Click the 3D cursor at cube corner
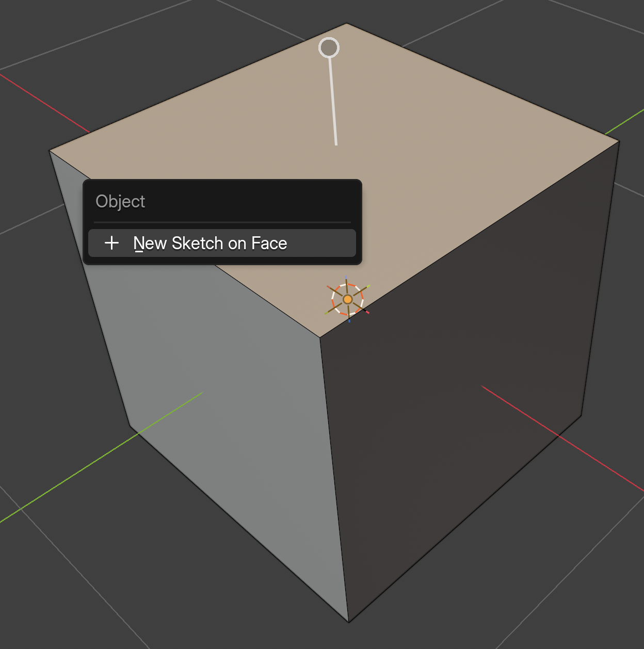Screen dimensions: 644x649 [348, 299]
